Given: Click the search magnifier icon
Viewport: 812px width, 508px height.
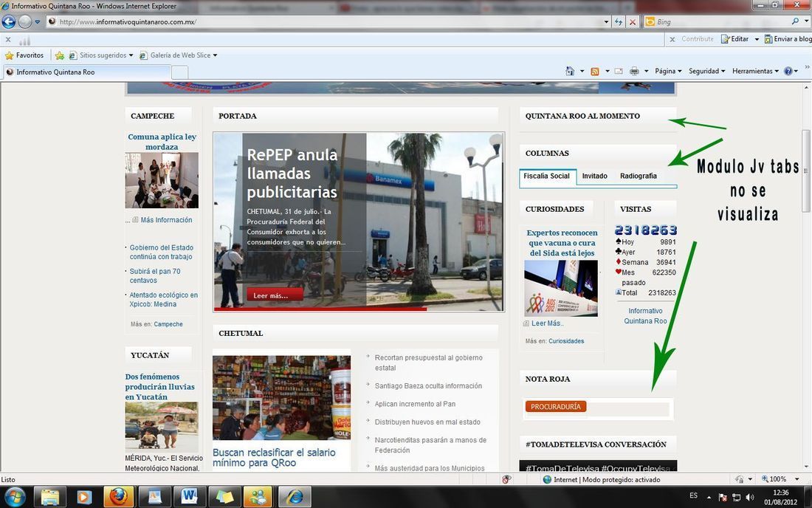Looking at the screenshot, I should coord(795,21).
